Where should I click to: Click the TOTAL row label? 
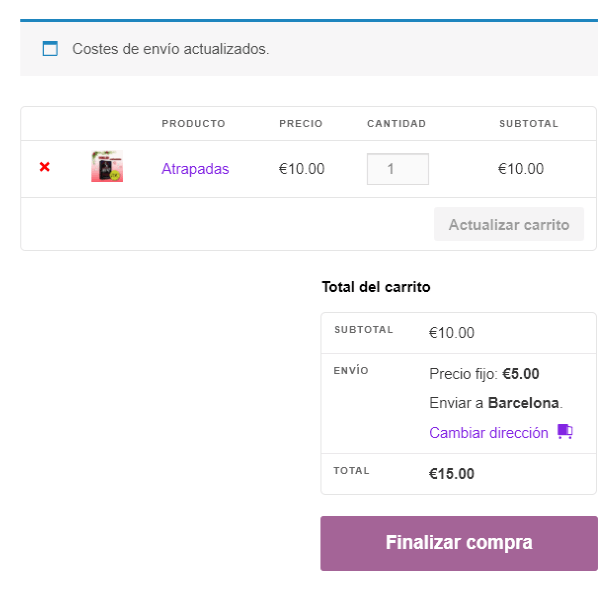[x=351, y=470]
